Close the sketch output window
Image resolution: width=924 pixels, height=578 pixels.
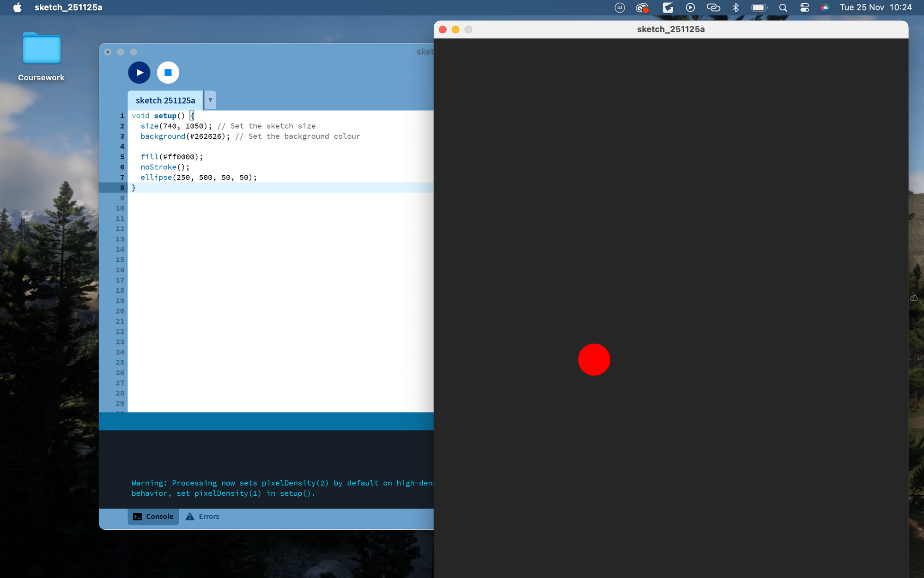(443, 30)
